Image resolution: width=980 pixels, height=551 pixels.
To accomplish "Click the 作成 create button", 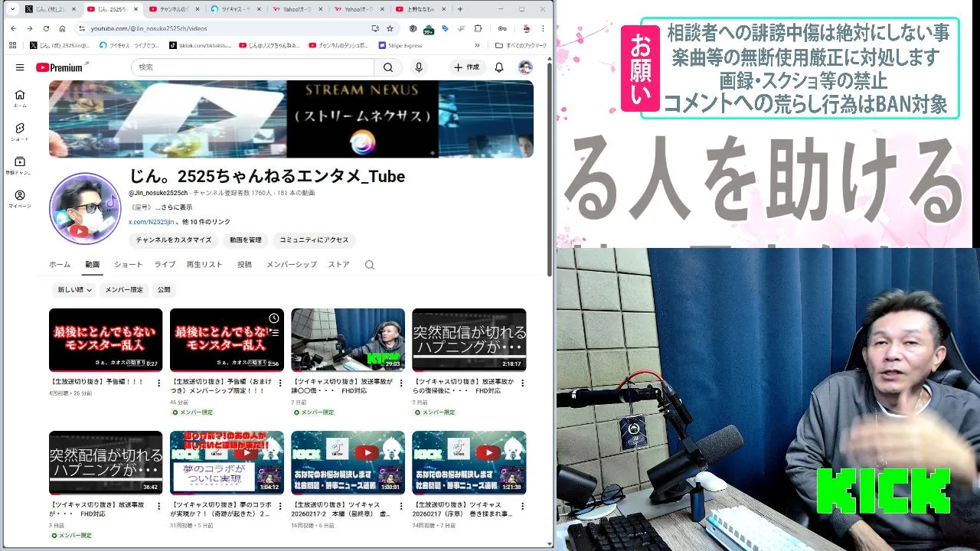I will [x=466, y=67].
